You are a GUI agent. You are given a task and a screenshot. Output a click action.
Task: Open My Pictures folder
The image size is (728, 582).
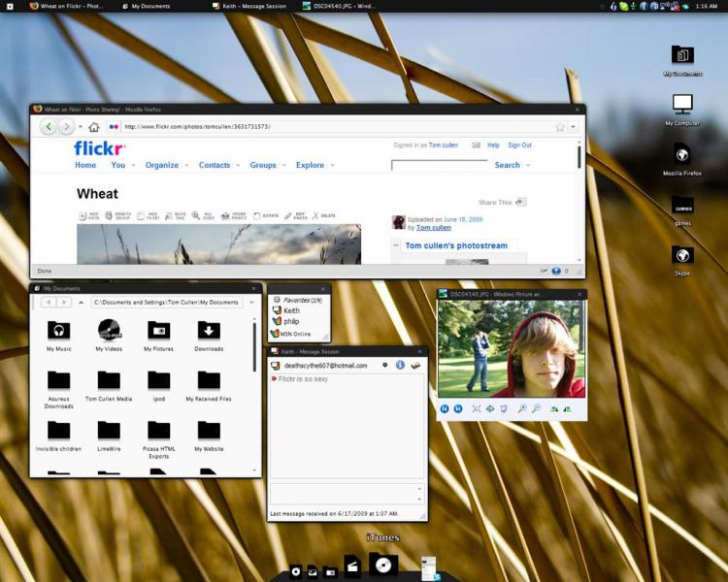tap(159, 335)
